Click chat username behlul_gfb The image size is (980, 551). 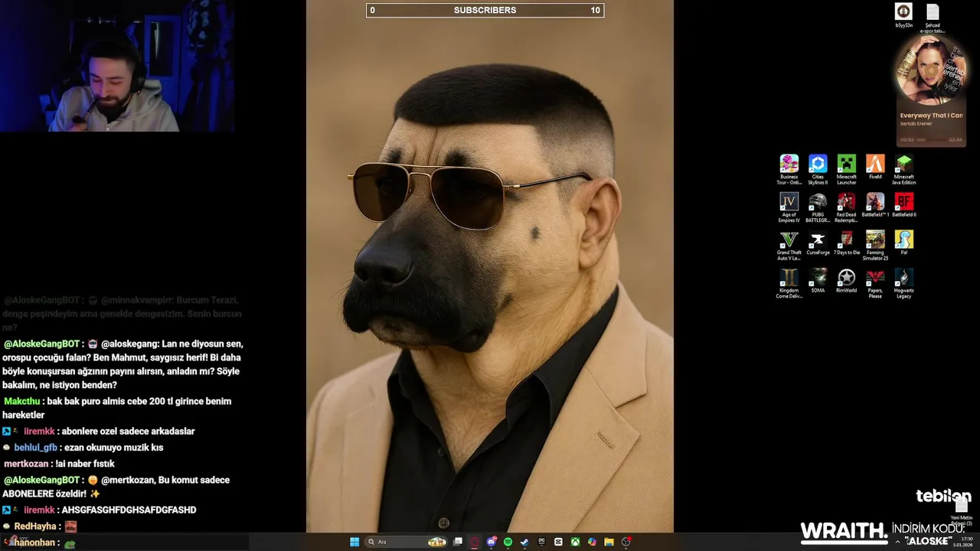[x=35, y=448]
